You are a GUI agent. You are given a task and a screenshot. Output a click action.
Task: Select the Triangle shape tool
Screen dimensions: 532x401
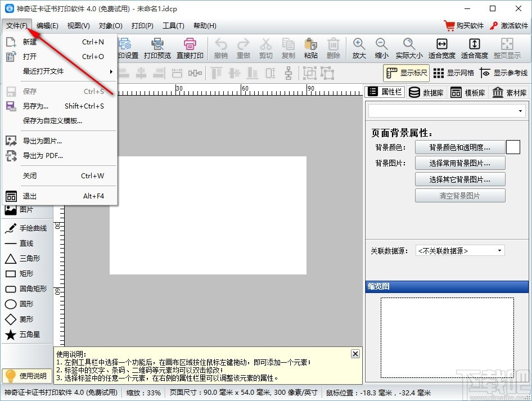(22, 259)
